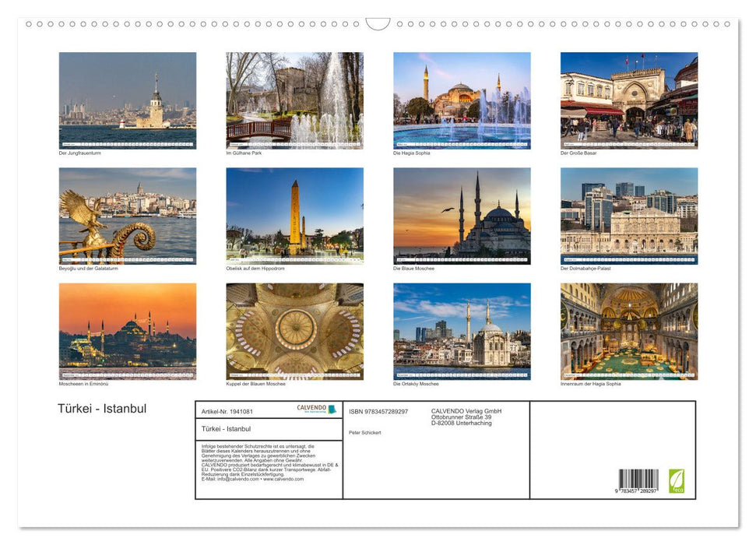Screen dimensions: 756x545
Task: Click the Blaue Moschee thumbnail
Action: [x=462, y=215]
